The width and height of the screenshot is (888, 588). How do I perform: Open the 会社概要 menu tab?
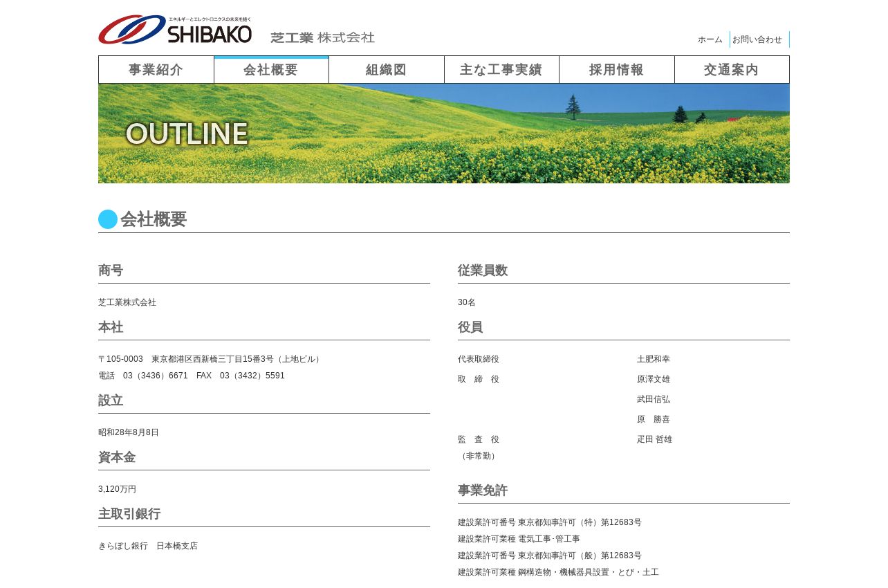click(271, 70)
